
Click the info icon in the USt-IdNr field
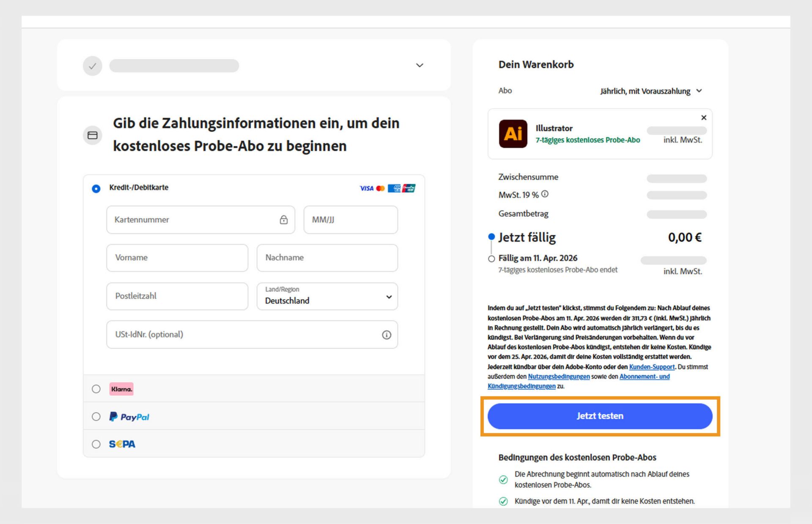coord(386,335)
